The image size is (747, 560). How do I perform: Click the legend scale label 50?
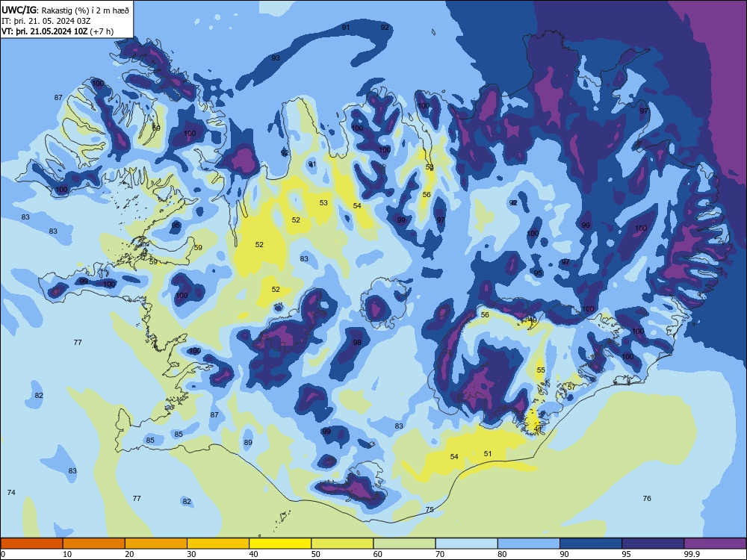click(x=316, y=554)
